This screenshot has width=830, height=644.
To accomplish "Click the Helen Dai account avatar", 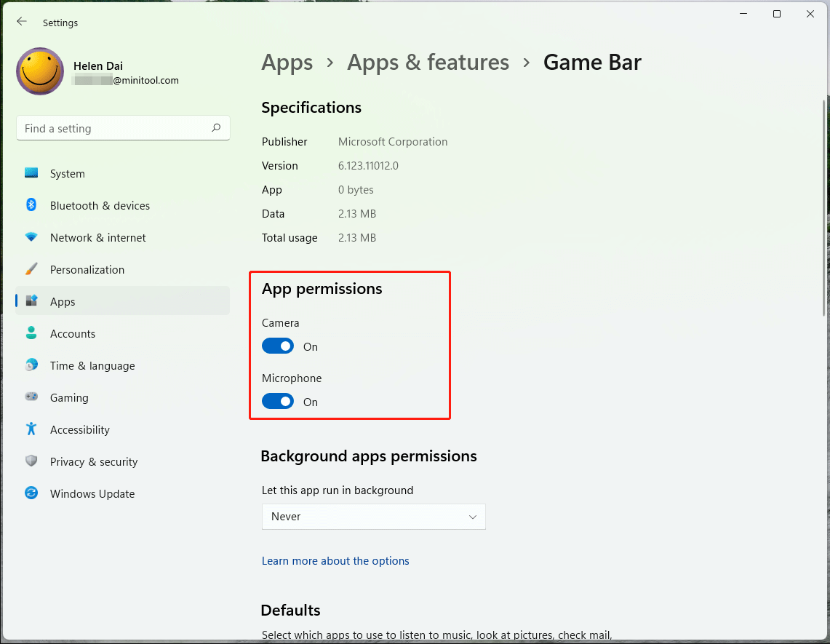I will pyautogui.click(x=40, y=71).
